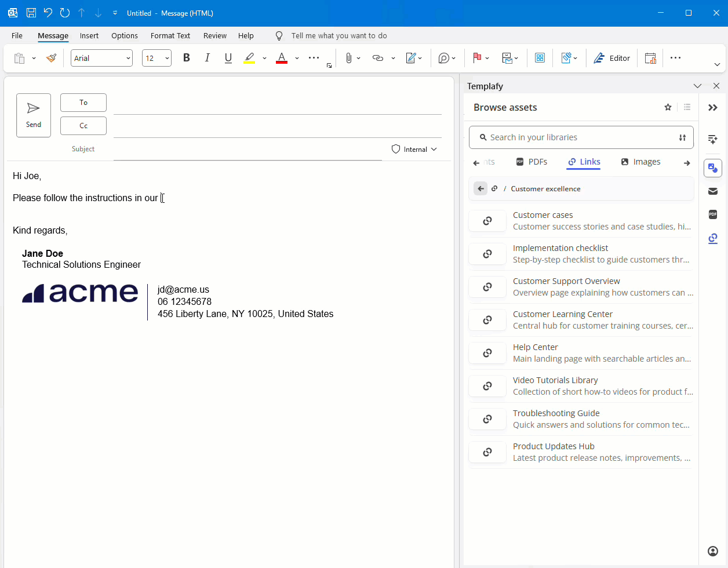Viewport: 728px width, 568px height.
Task: Open the Templafy email templates envelope icon
Action: click(x=713, y=191)
